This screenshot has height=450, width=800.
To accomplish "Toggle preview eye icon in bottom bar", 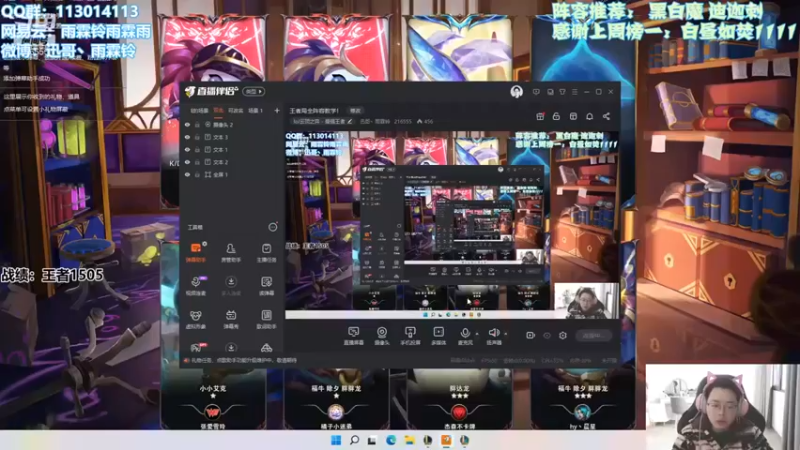I will coord(547,335).
